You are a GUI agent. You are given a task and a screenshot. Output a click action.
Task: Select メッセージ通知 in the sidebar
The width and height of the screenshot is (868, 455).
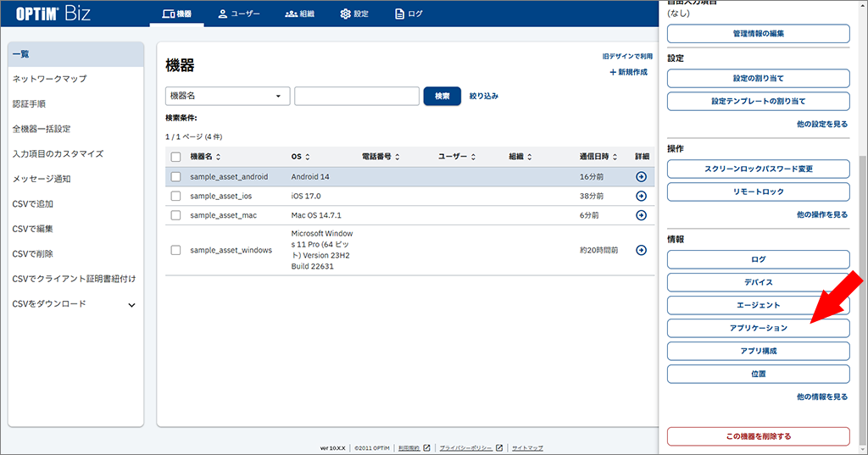point(75,179)
